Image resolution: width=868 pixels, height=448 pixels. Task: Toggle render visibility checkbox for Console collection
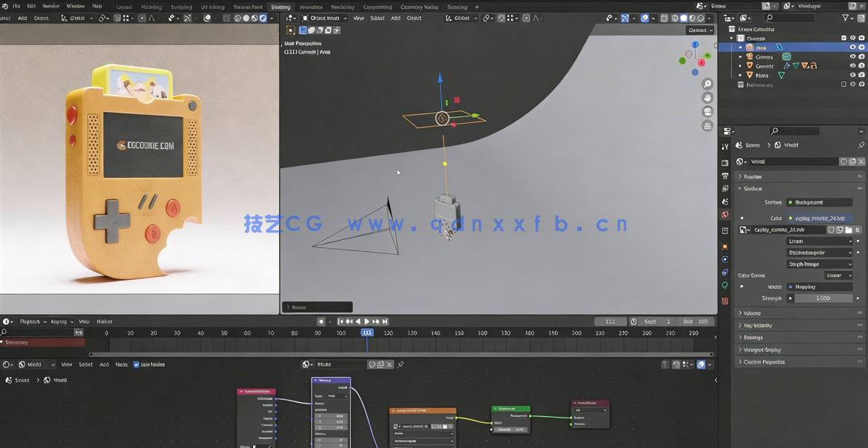coord(861,38)
